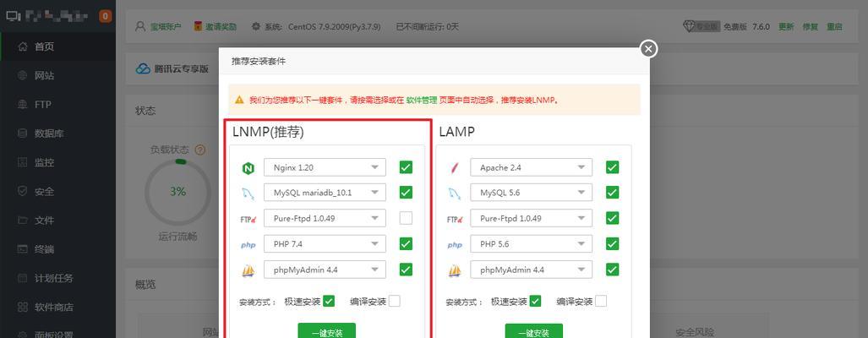
Task: Open the Apache 2.4 version dropdown
Action: (532, 167)
